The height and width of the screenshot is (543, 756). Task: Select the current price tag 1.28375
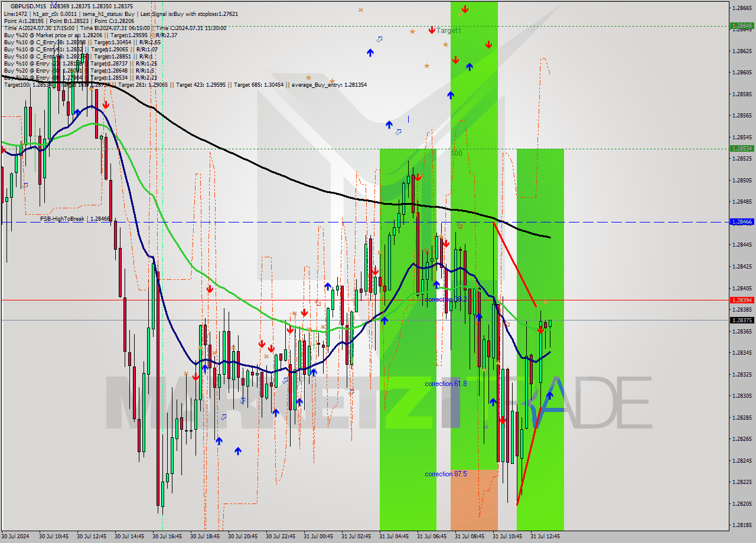(x=742, y=320)
